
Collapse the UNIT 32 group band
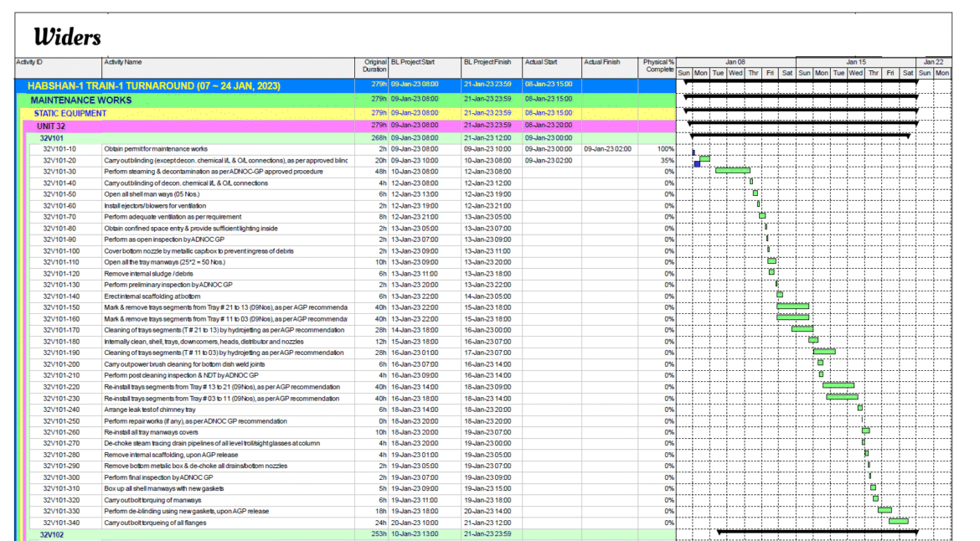(52, 126)
